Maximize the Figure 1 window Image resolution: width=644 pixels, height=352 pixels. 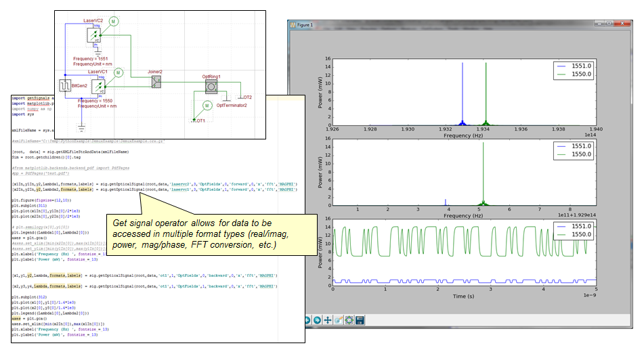coord(609,24)
